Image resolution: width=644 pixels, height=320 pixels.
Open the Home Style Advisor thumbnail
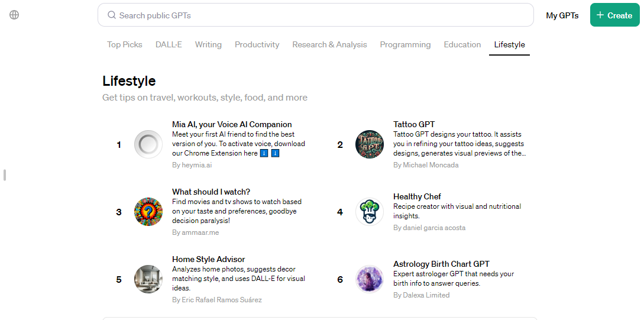tap(148, 279)
